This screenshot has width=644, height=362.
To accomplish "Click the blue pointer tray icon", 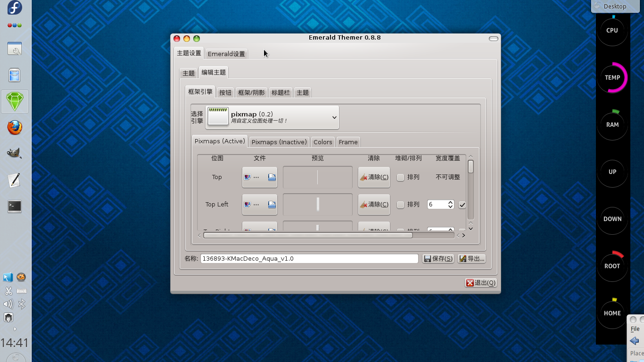I will (x=8, y=278).
